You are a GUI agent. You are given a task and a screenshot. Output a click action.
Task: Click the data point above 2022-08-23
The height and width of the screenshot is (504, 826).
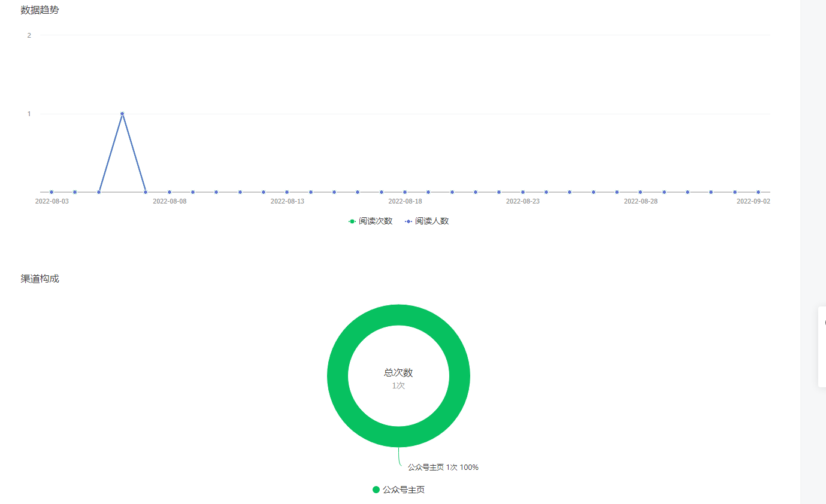pyautogui.click(x=523, y=192)
